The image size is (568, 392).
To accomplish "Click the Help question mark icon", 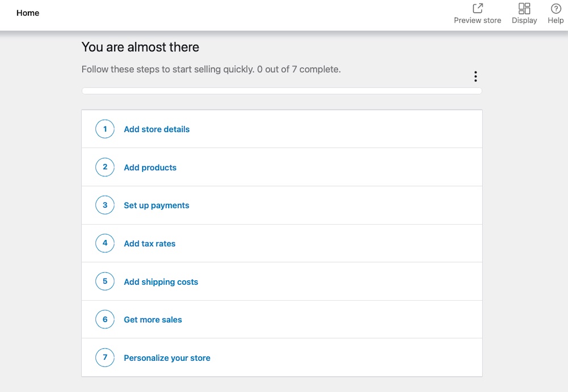I will tap(556, 9).
